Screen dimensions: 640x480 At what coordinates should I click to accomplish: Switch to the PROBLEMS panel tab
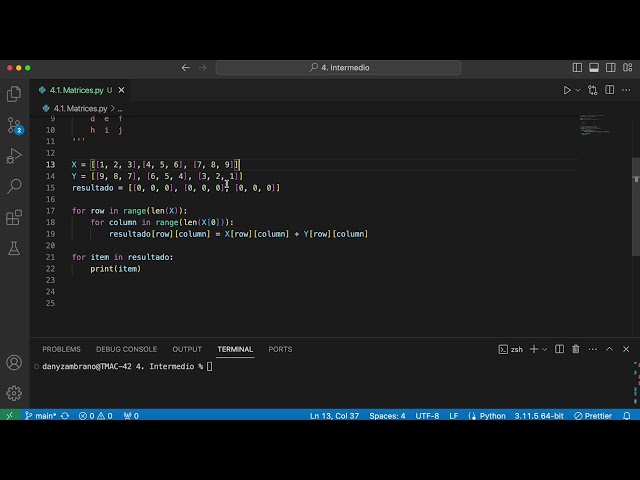(x=61, y=349)
